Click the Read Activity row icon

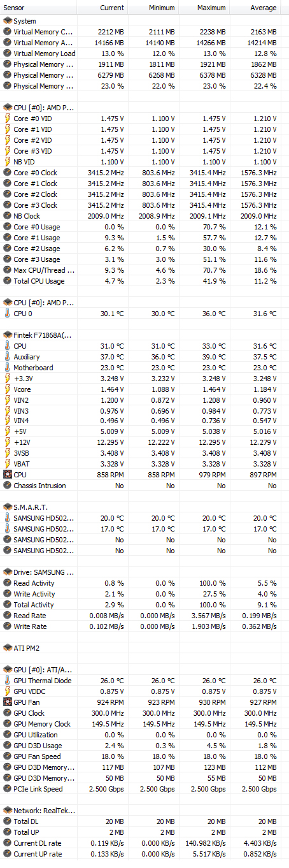coord(8,583)
